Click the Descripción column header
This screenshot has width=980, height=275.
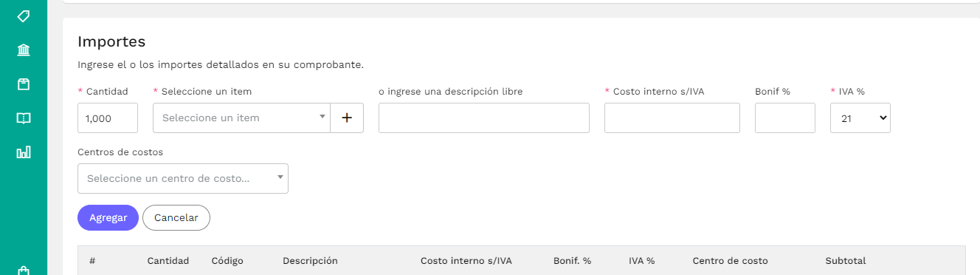[x=310, y=261]
